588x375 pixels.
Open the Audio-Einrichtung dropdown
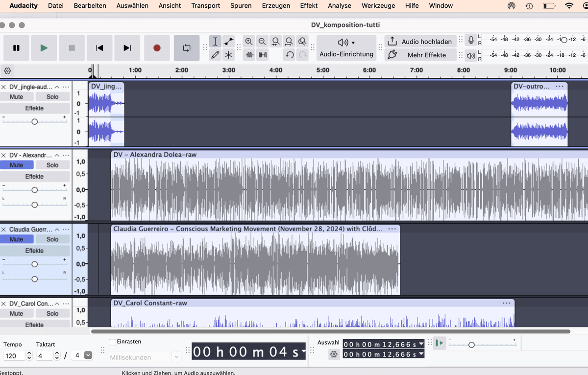(x=346, y=47)
